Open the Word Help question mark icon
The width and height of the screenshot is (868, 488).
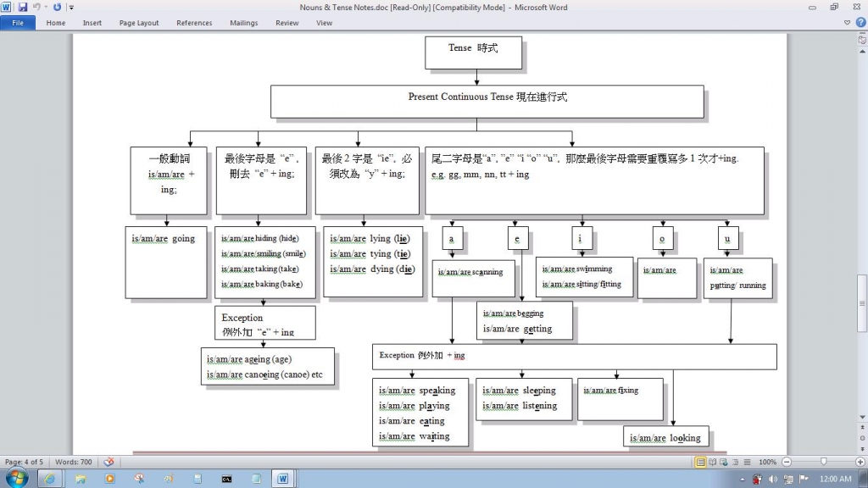click(861, 23)
